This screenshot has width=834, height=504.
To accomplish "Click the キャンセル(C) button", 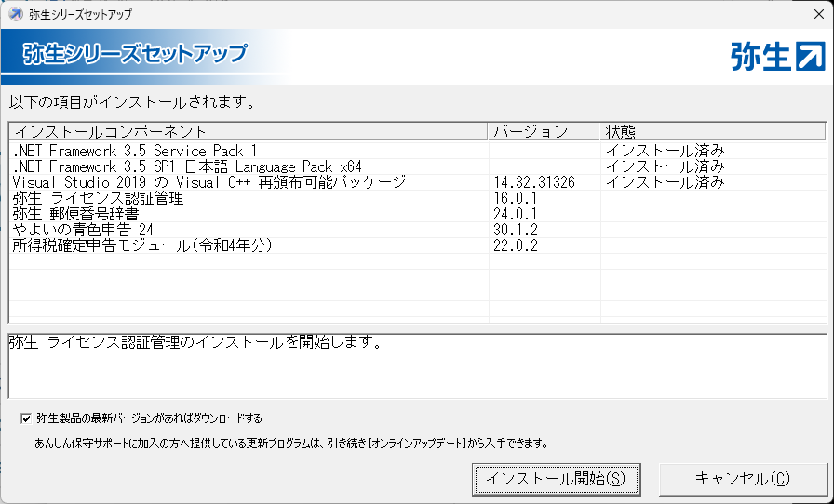I will [x=743, y=479].
